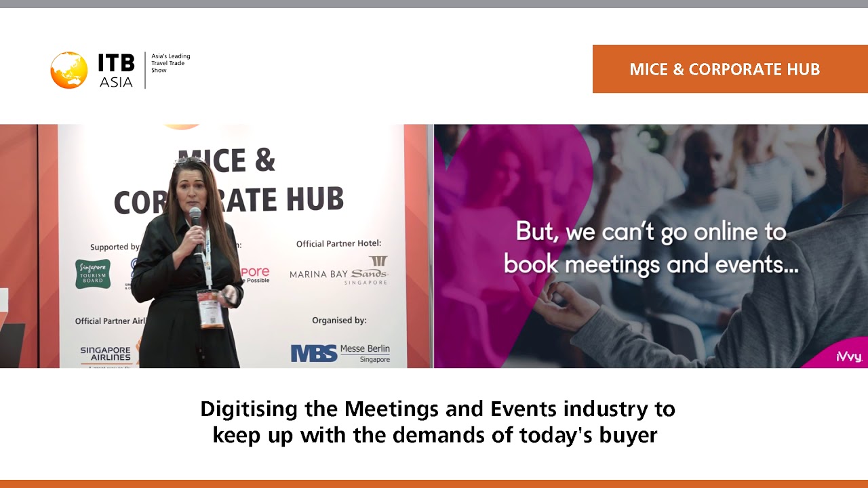Screen dimensions: 868x488
Task: Click the Marina Bay Sands logo
Action: coord(338,271)
